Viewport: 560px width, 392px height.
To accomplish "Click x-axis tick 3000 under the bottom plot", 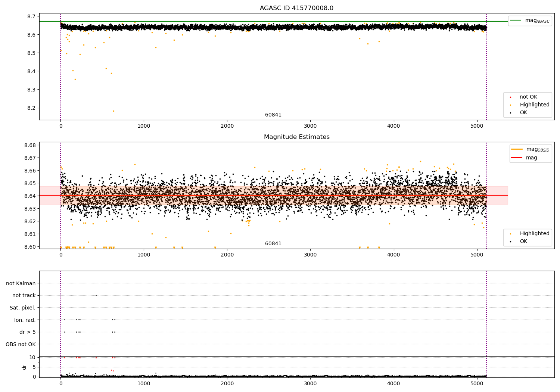I will (310, 383).
